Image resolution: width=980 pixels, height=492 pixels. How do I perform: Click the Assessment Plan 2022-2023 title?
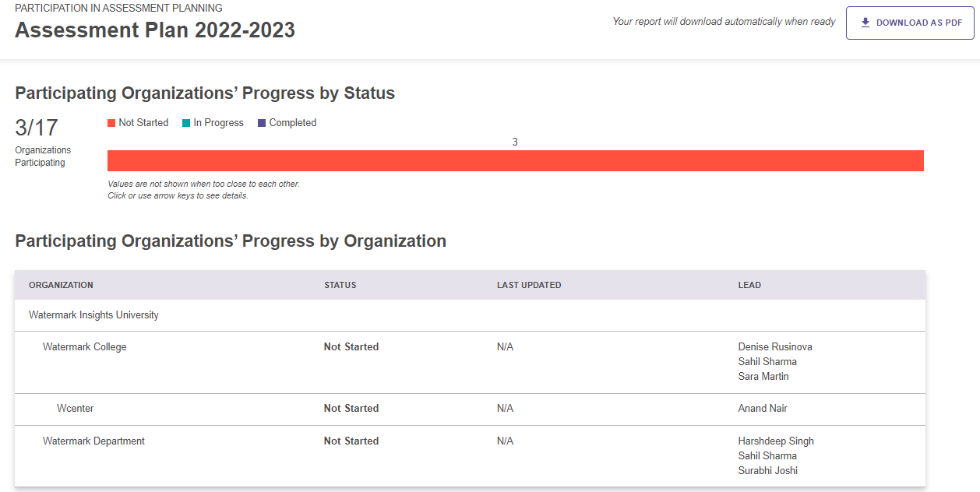(x=155, y=30)
